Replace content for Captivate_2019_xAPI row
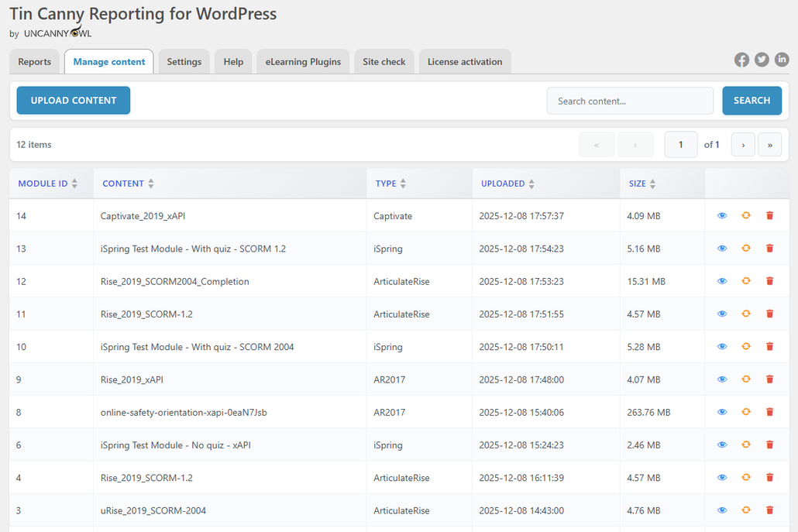The width and height of the screenshot is (798, 532). coord(746,215)
